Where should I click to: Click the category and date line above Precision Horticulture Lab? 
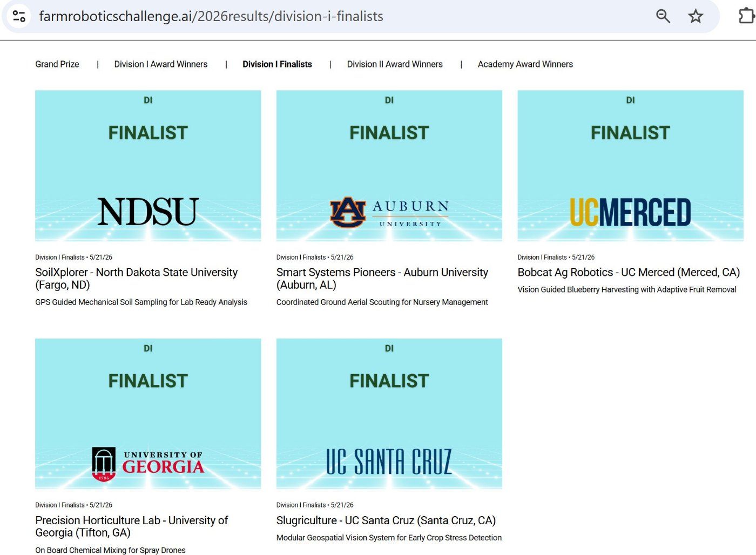pyautogui.click(x=74, y=505)
